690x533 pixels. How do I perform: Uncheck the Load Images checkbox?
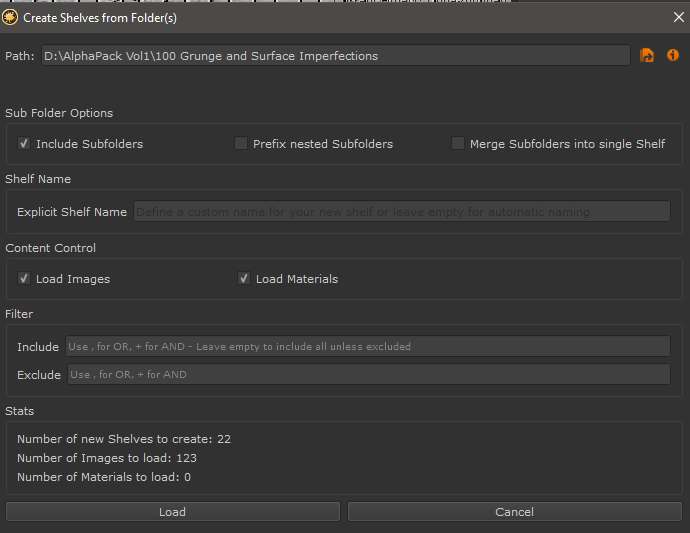[24, 279]
